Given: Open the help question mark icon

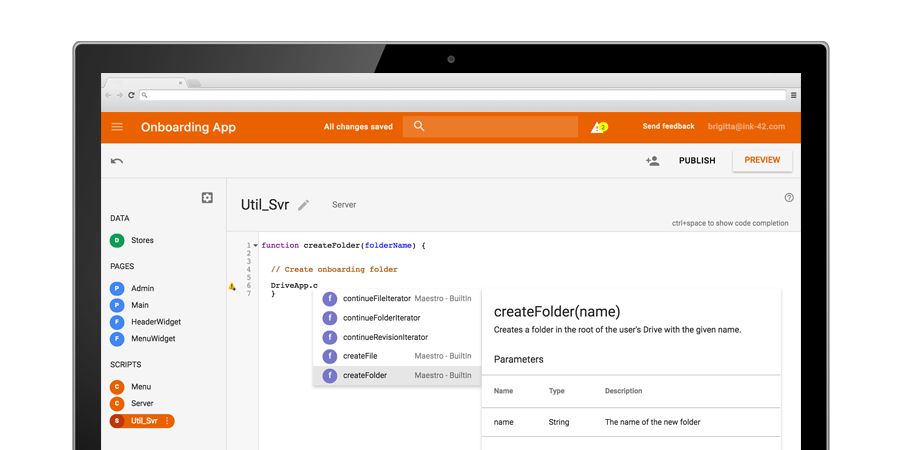Looking at the screenshot, I should coord(789,197).
